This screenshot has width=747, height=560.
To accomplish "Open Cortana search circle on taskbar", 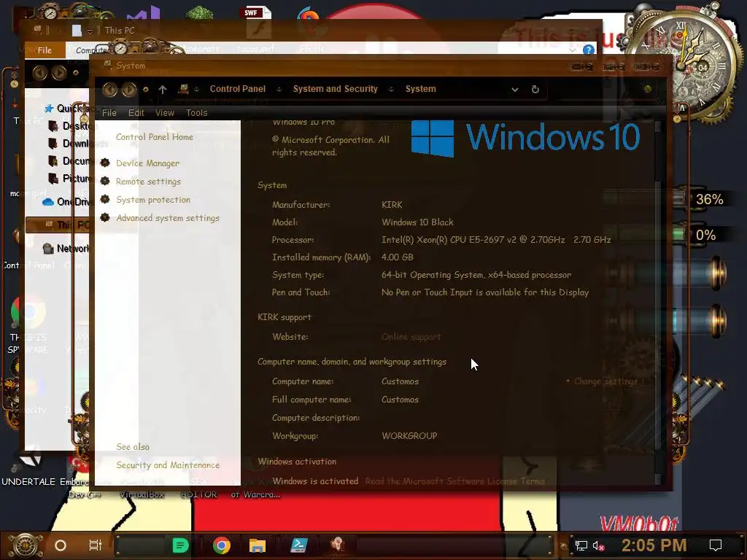I will 61,545.
